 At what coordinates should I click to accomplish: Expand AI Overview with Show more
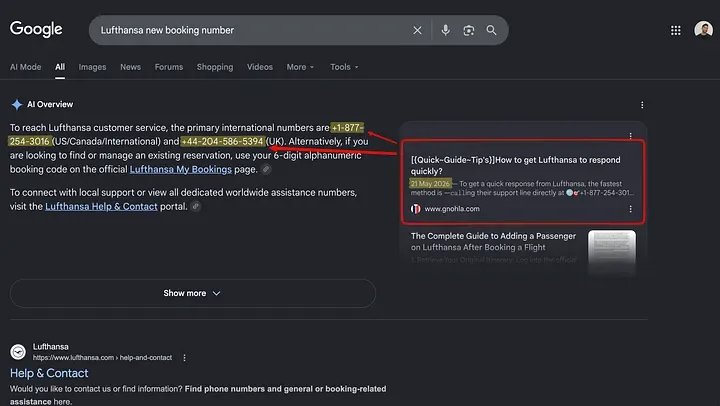[x=193, y=293]
